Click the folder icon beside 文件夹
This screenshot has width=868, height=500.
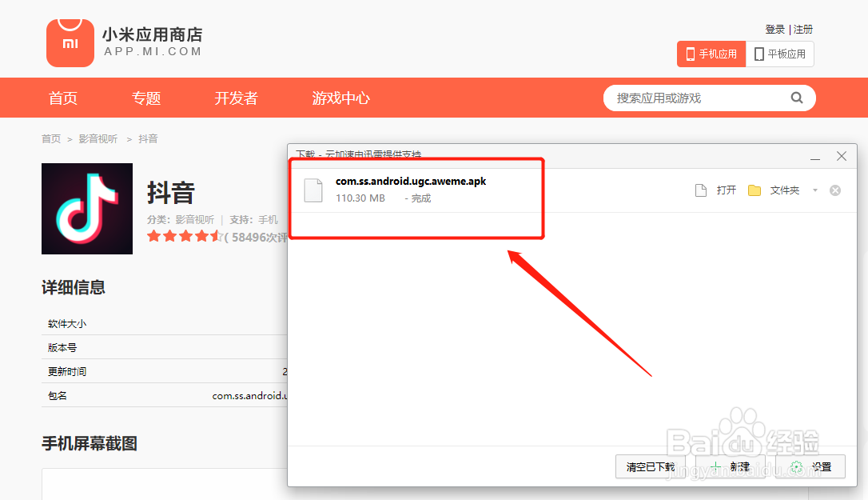754,190
